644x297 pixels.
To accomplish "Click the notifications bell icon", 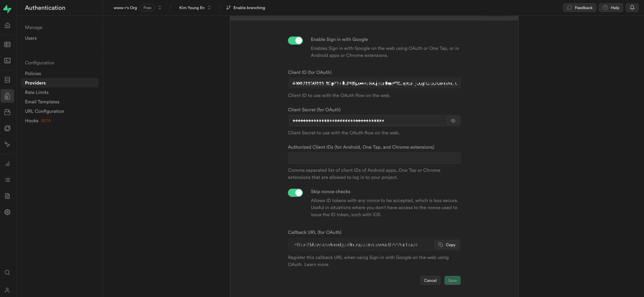I will pyautogui.click(x=632, y=8).
